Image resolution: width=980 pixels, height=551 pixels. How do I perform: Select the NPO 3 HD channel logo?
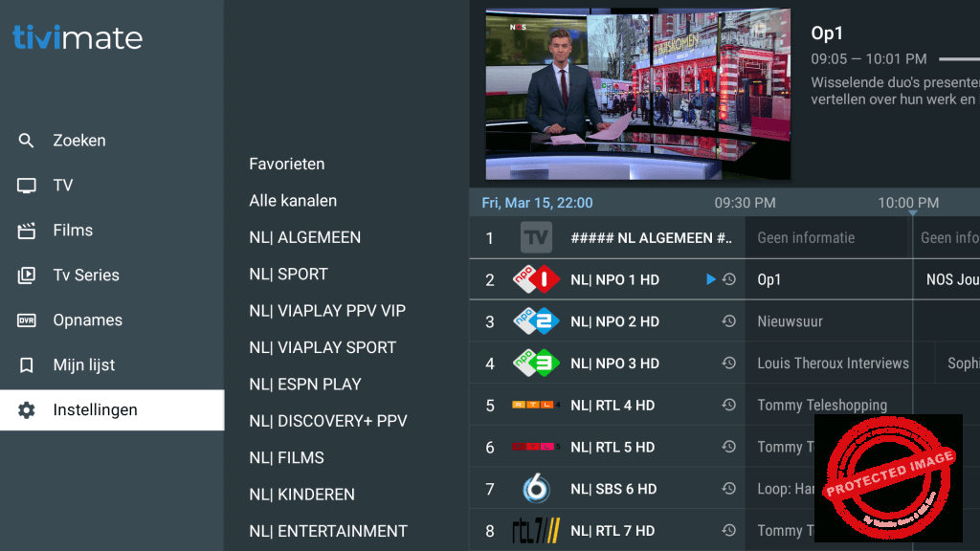[536, 363]
